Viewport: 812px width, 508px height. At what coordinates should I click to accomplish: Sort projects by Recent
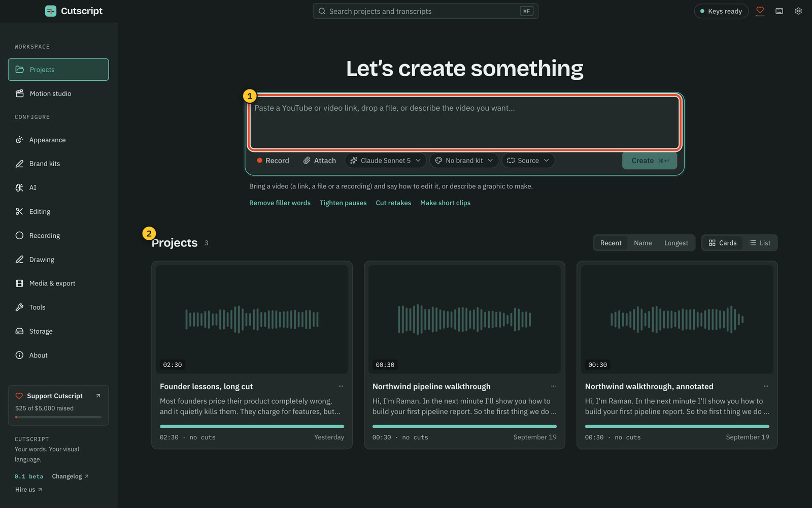[x=611, y=243]
